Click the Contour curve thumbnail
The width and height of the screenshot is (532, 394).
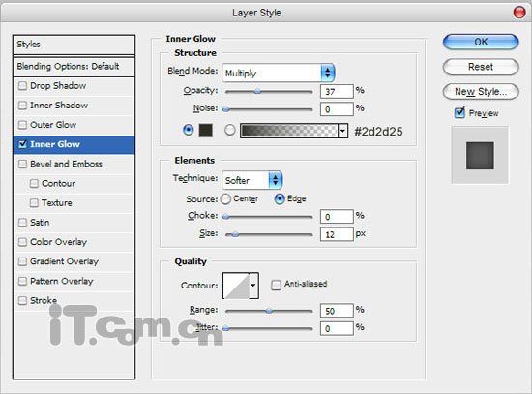[x=236, y=286]
